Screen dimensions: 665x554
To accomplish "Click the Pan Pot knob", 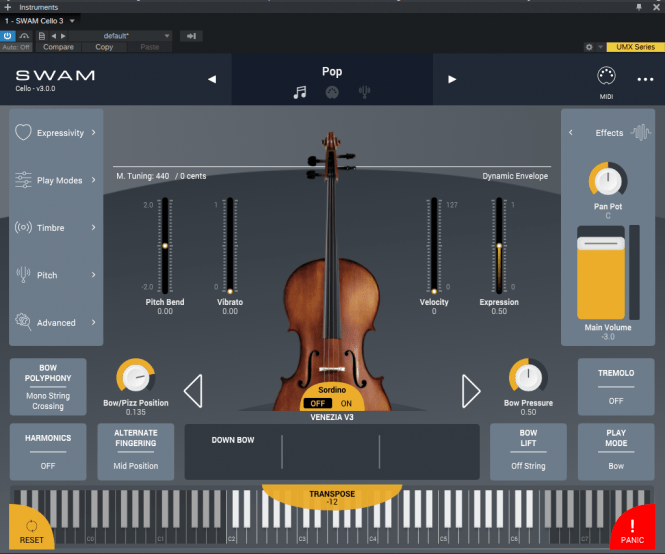I will [x=608, y=180].
